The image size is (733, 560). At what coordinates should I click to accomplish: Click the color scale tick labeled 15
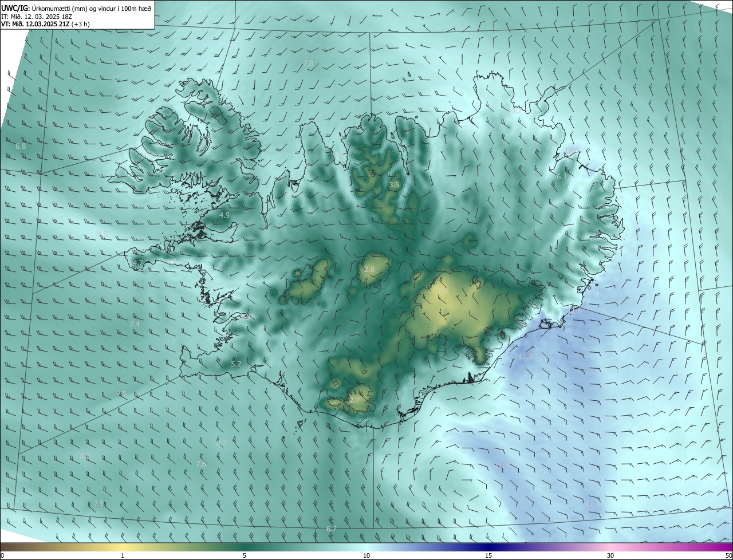pyautogui.click(x=488, y=555)
